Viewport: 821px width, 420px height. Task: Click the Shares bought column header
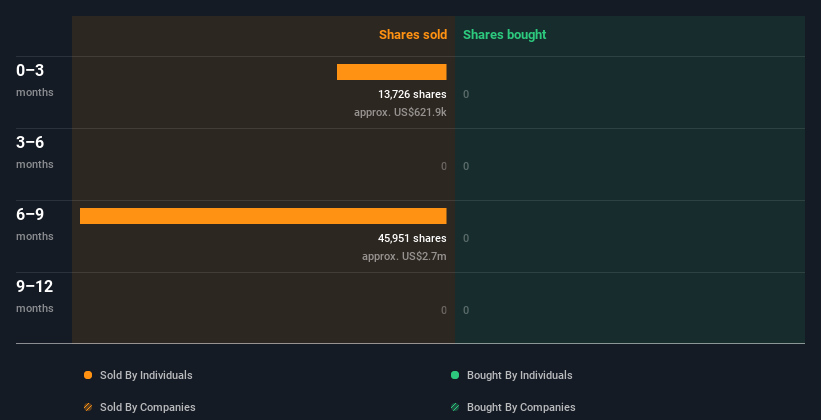pos(504,35)
